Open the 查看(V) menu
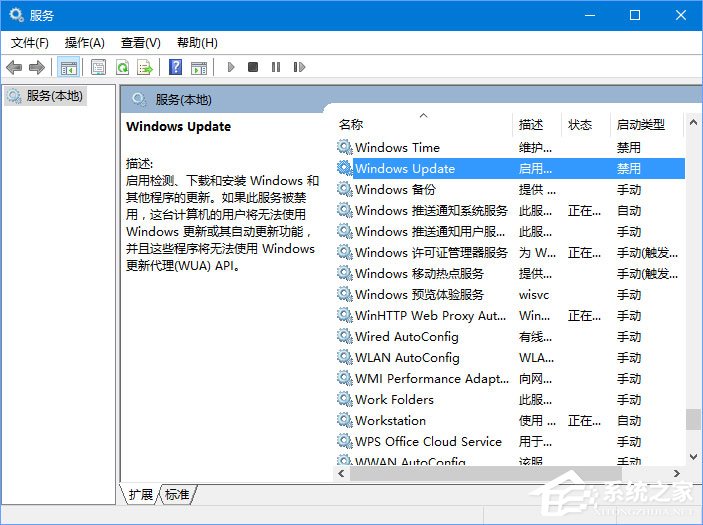Screen dimensions: 703x525 click(x=140, y=43)
